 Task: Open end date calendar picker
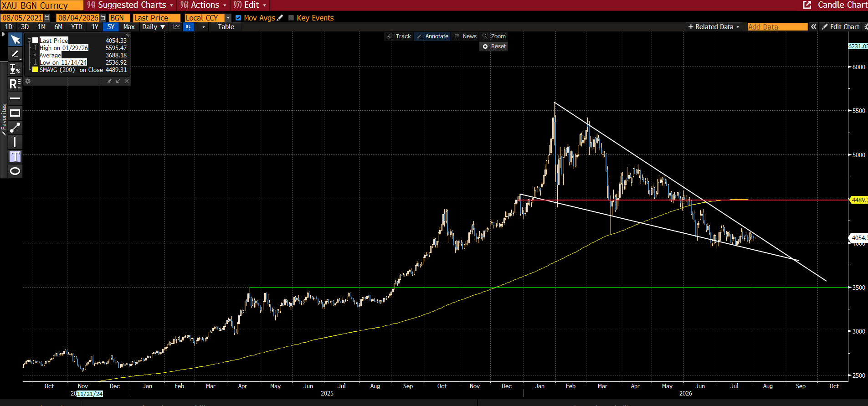point(103,18)
